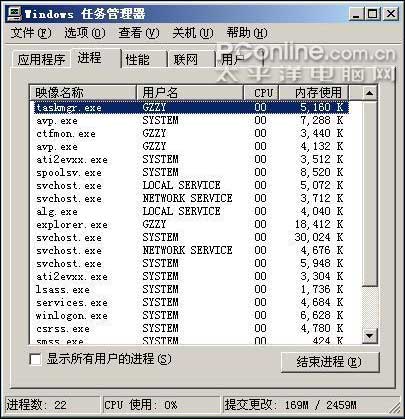Select the spoolsv.exe process row
The image size is (405, 419).
coord(191,172)
